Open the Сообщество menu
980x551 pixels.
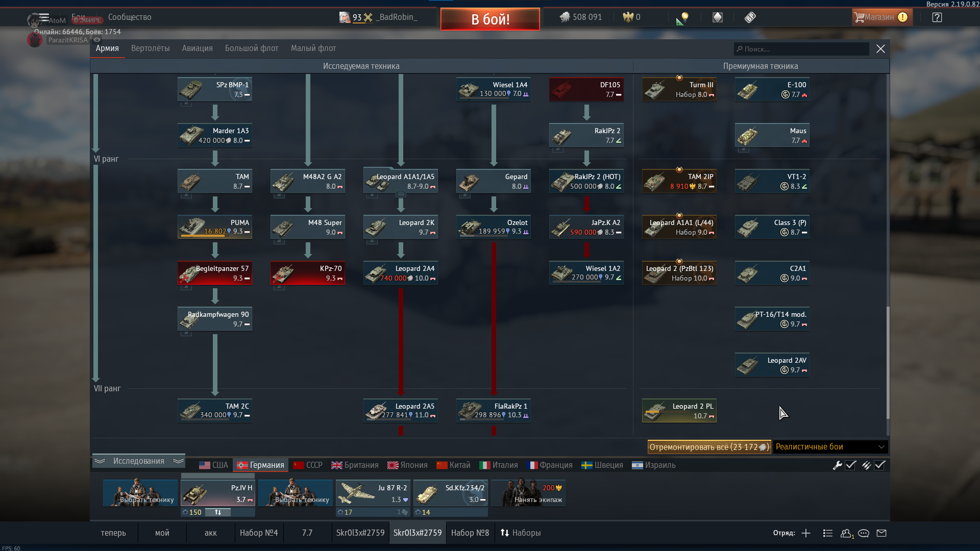[130, 17]
